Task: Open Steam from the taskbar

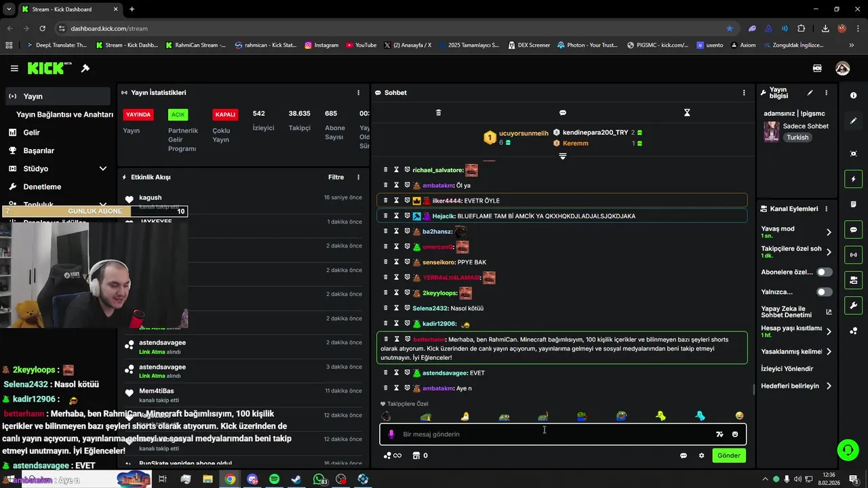Action: 296,479
